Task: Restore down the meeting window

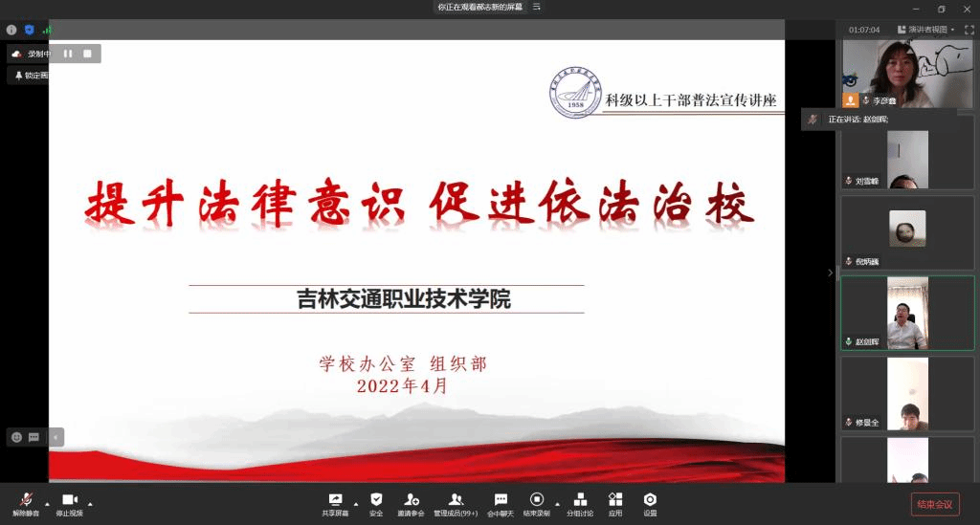Action: [x=942, y=9]
